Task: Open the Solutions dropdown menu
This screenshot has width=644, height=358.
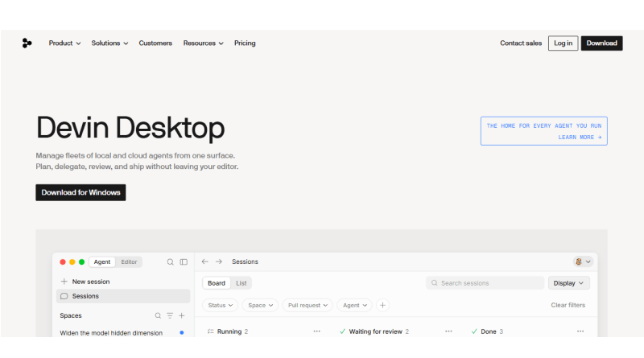Action: click(x=109, y=43)
